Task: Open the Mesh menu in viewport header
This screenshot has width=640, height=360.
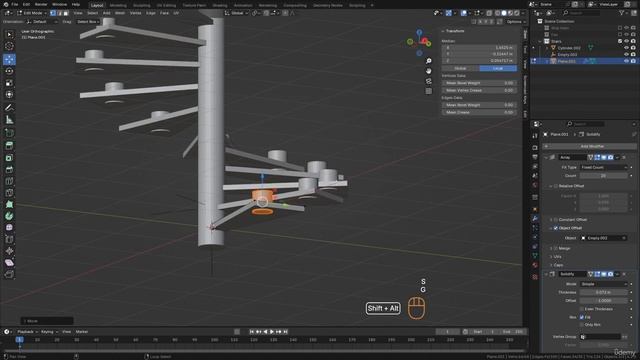Action: point(120,13)
